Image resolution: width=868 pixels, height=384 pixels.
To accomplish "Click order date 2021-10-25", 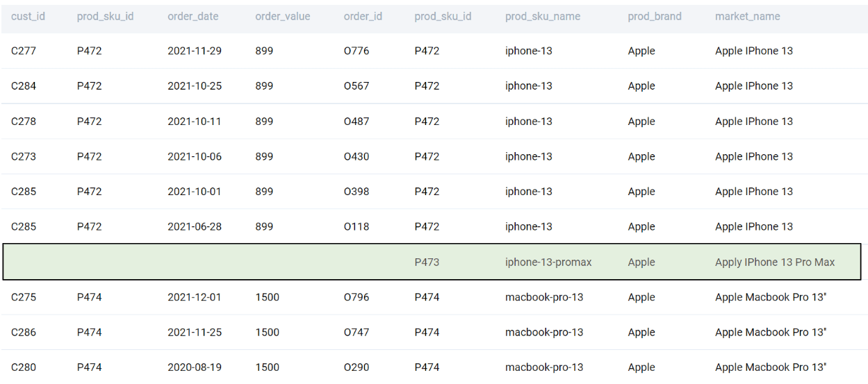I will point(195,86).
